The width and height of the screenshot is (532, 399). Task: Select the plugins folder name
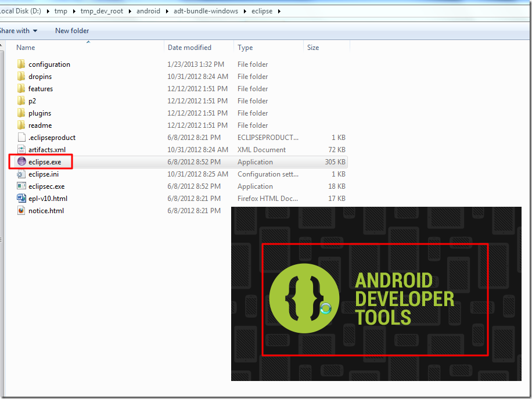(39, 113)
